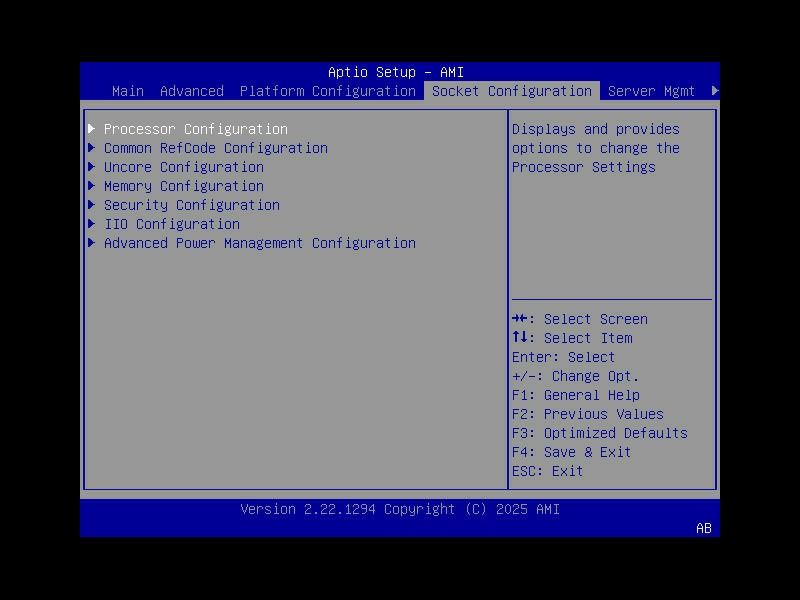800x600 pixels.
Task: Open Common RefCode Configuration
Action: pos(215,148)
